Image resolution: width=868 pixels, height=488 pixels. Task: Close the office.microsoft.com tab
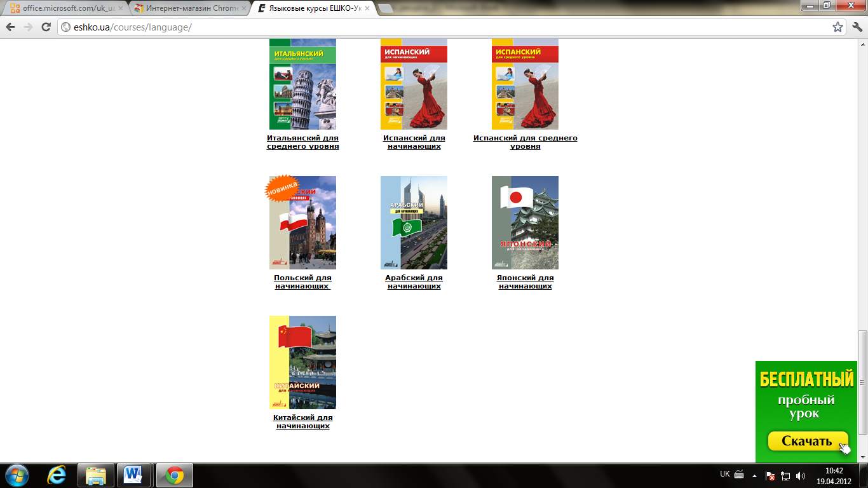click(121, 9)
